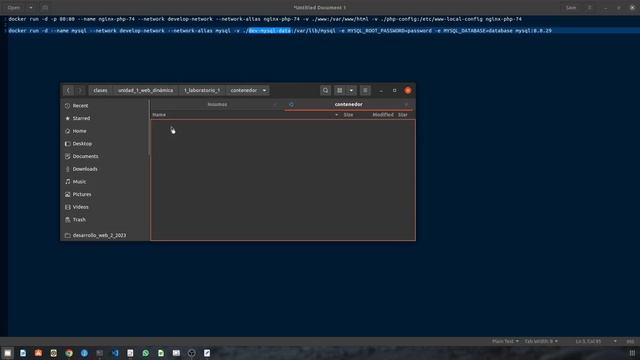640x360 pixels.
Task: Open the file manager hamburger menu
Action: (365, 90)
